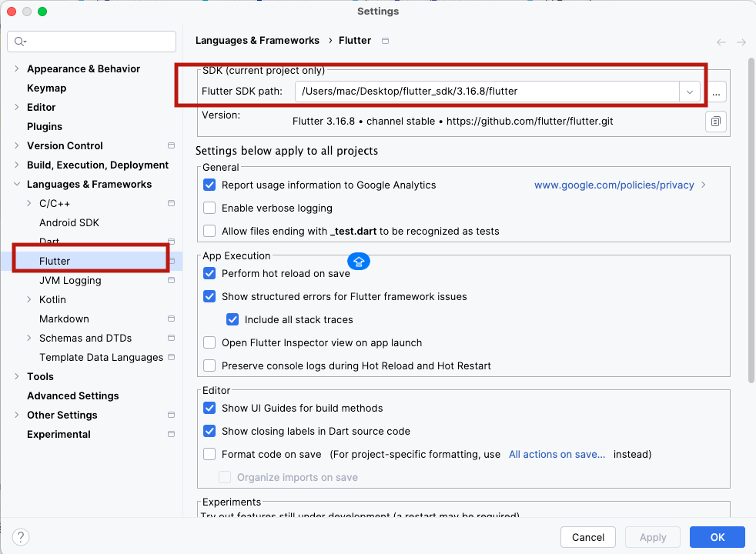Select JVM Logging tree item
756x554 pixels.
coord(70,280)
